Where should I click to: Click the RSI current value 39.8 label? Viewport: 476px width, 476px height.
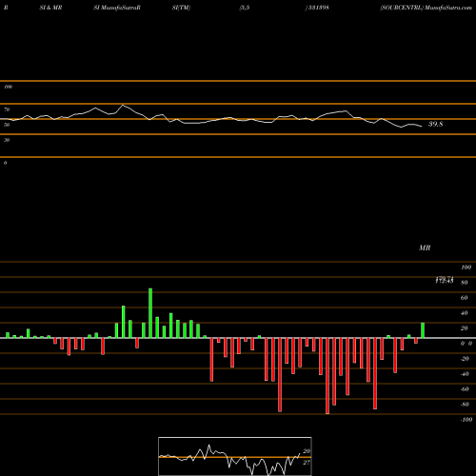click(x=435, y=124)
